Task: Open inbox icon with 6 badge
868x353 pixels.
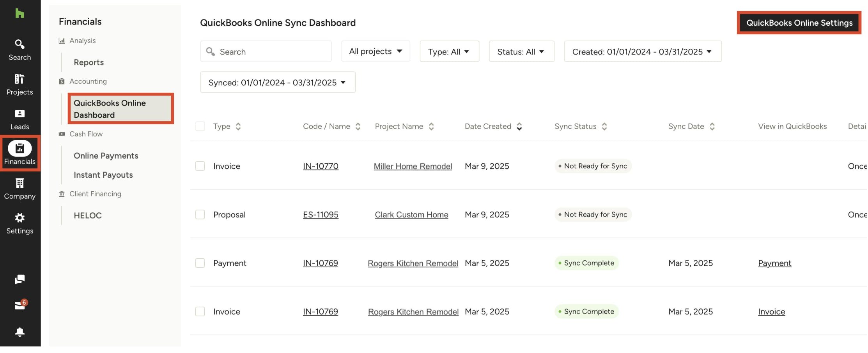Action: 19,305
